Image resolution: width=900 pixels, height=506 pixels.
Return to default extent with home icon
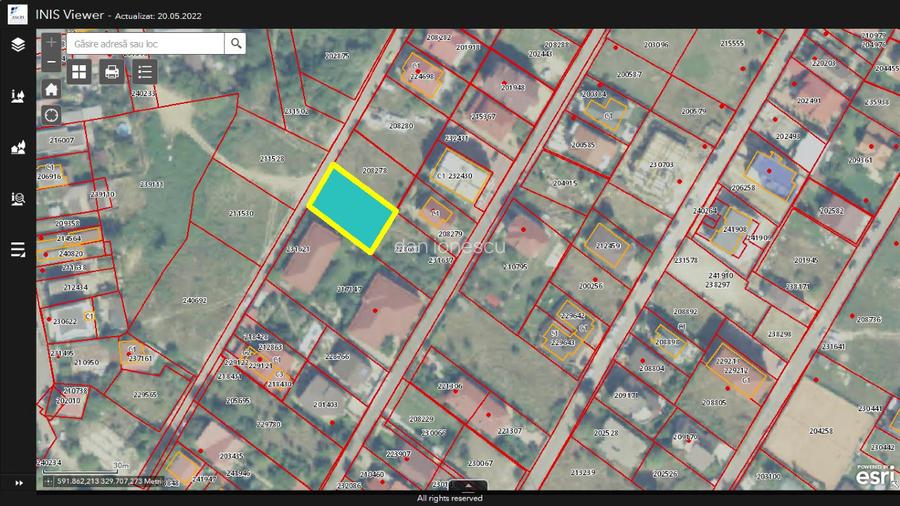(x=52, y=89)
